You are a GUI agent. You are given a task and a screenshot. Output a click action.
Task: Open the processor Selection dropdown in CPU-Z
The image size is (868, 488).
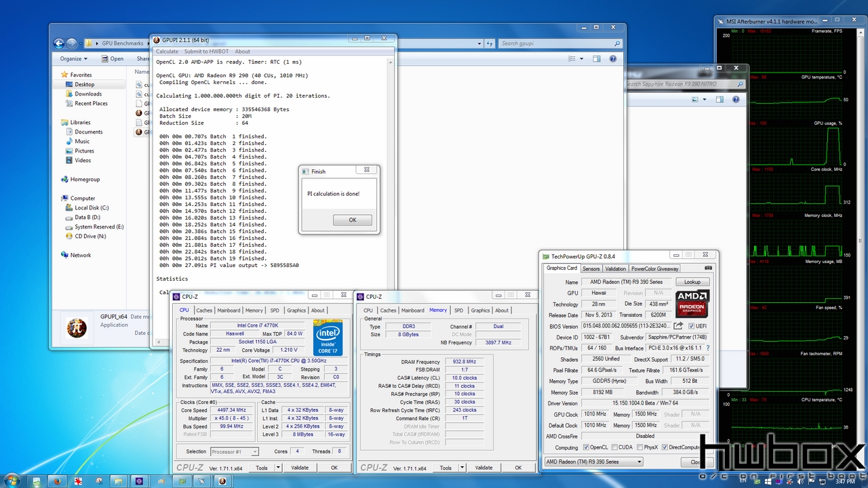click(234, 451)
